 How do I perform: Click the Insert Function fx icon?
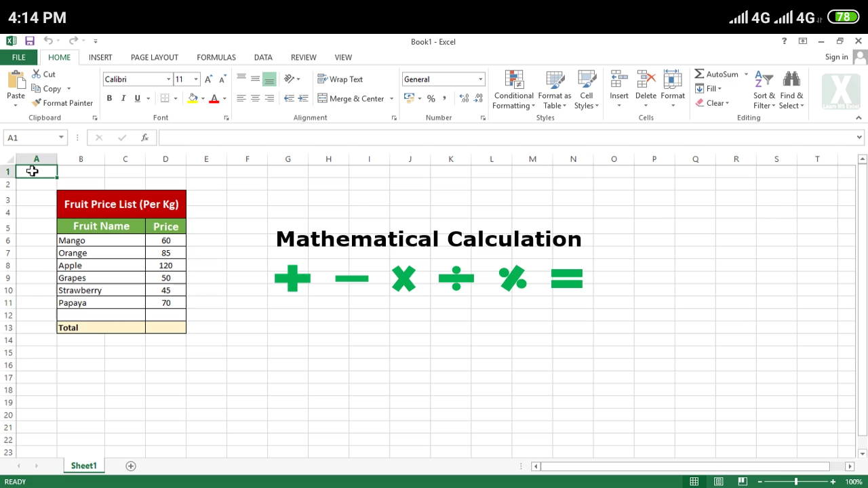pyautogui.click(x=144, y=138)
